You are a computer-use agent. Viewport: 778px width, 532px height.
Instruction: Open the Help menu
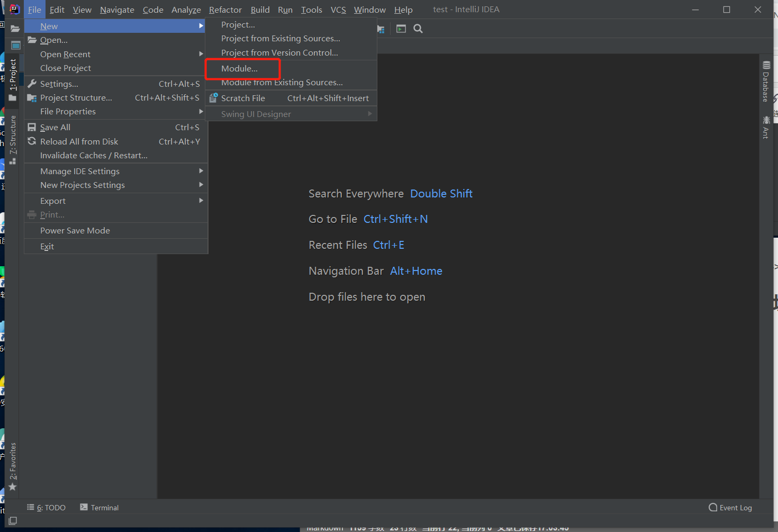(x=403, y=10)
